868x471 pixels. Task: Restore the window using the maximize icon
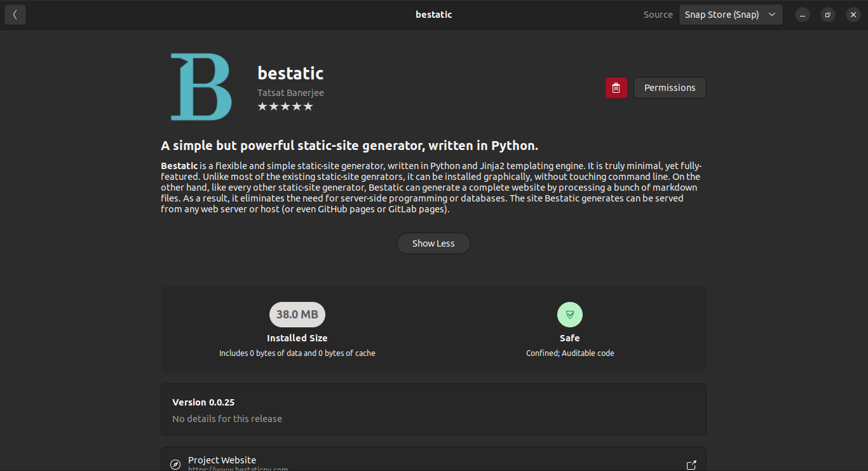pyautogui.click(x=827, y=15)
